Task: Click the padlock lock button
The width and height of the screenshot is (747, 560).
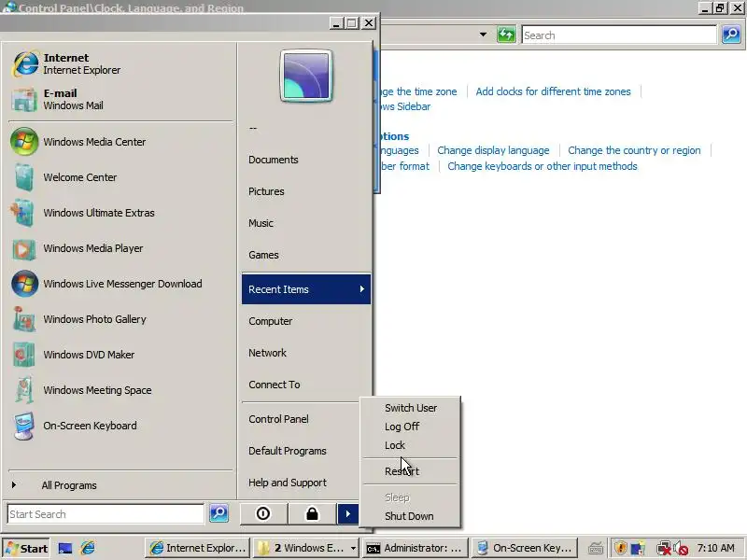Action: [312, 514]
